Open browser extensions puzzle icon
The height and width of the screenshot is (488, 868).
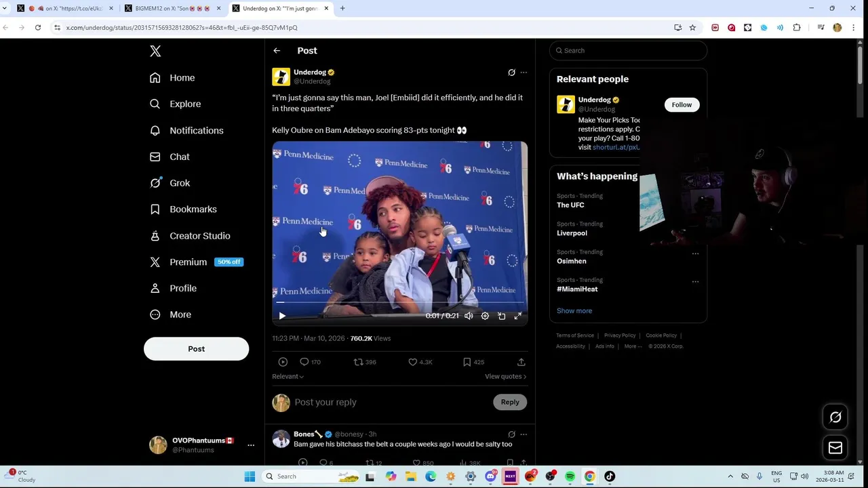797,28
